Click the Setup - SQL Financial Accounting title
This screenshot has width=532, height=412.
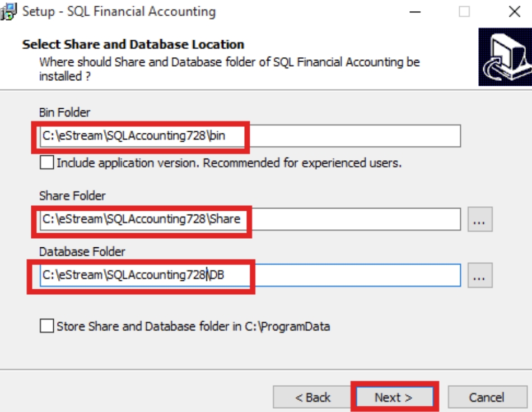coord(119,11)
